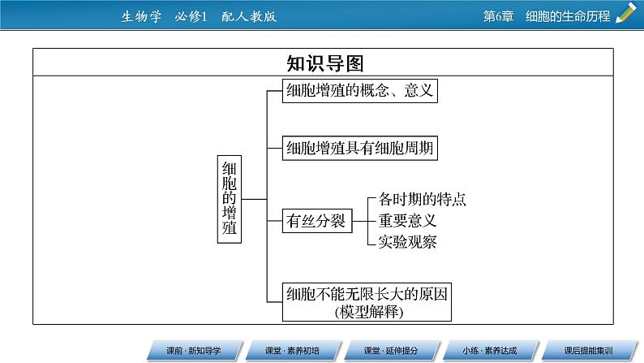Image resolution: width=644 pixels, height=363 pixels.
Task: Click the 各时期的特点 sub-item
Action: [423, 199]
